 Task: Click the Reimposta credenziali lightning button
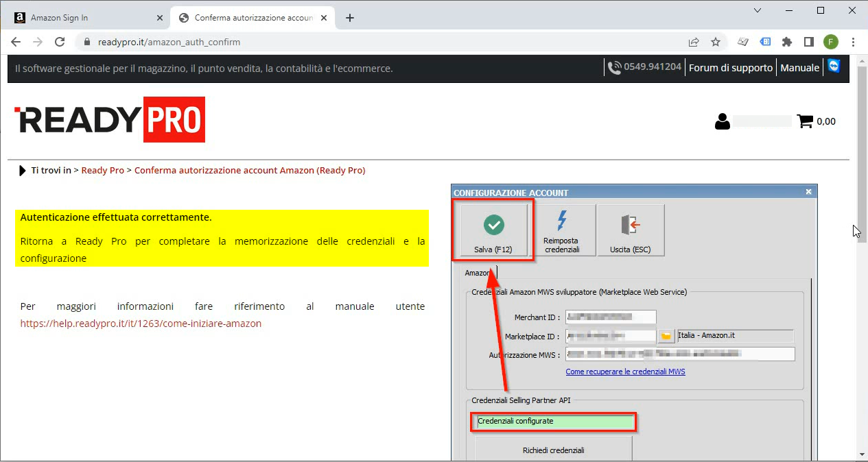(x=561, y=230)
